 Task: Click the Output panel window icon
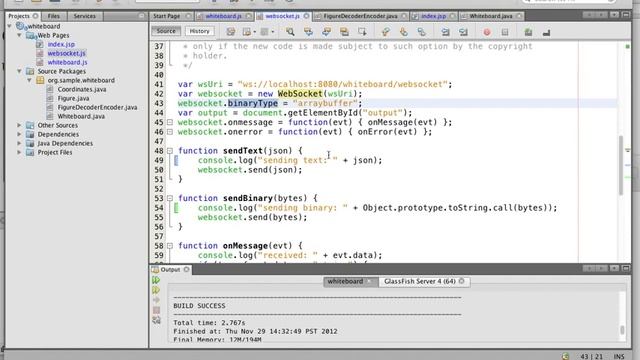click(x=155, y=269)
